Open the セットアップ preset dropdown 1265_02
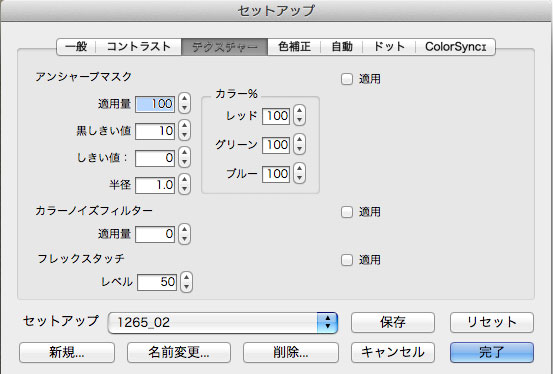Viewport: 553px width, 374px height. pos(223,322)
